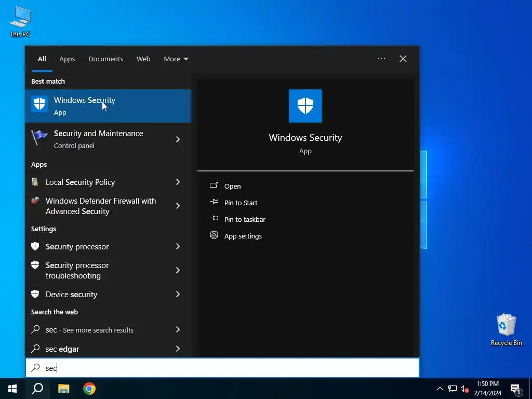Image resolution: width=532 pixels, height=399 pixels.
Task: Expand the sec edgar suggestion arrow
Action: 178,349
